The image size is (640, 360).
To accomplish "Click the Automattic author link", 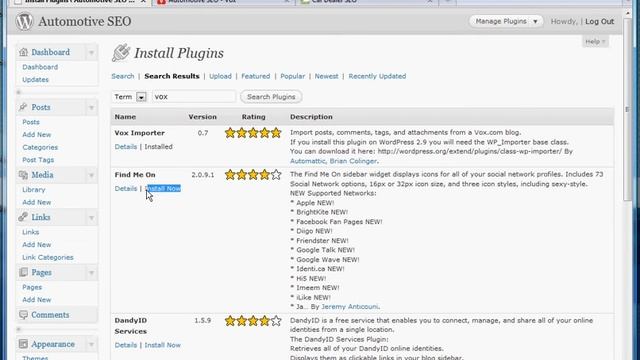I will (x=307, y=161).
